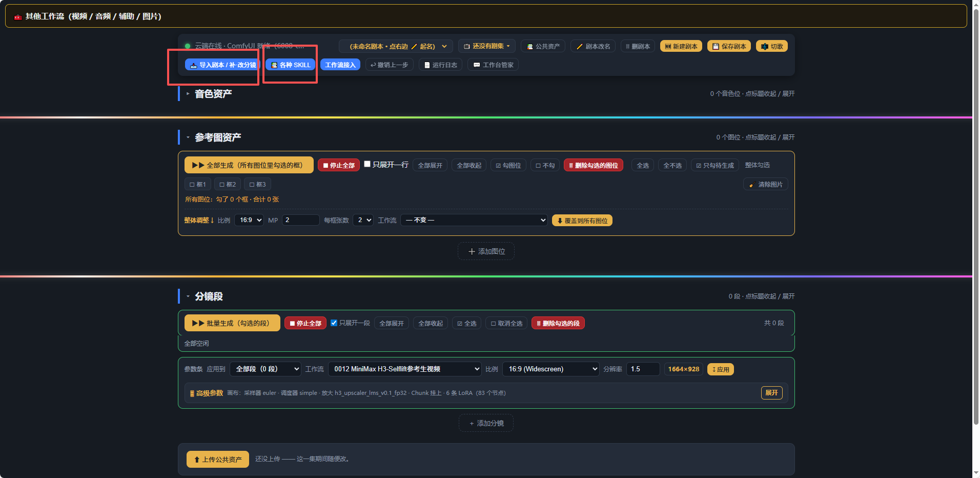Toggle 框3 frame selector
The height and width of the screenshot is (478, 980).
pyautogui.click(x=257, y=185)
